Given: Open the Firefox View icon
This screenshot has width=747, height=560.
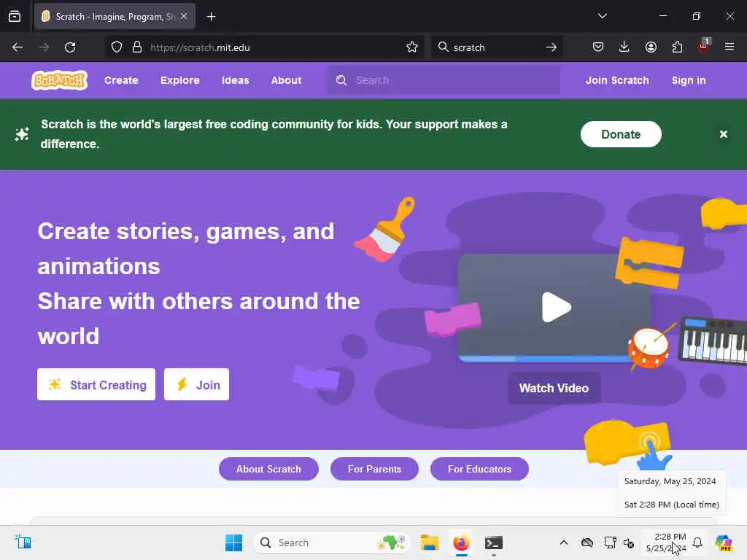Looking at the screenshot, I should (15, 16).
